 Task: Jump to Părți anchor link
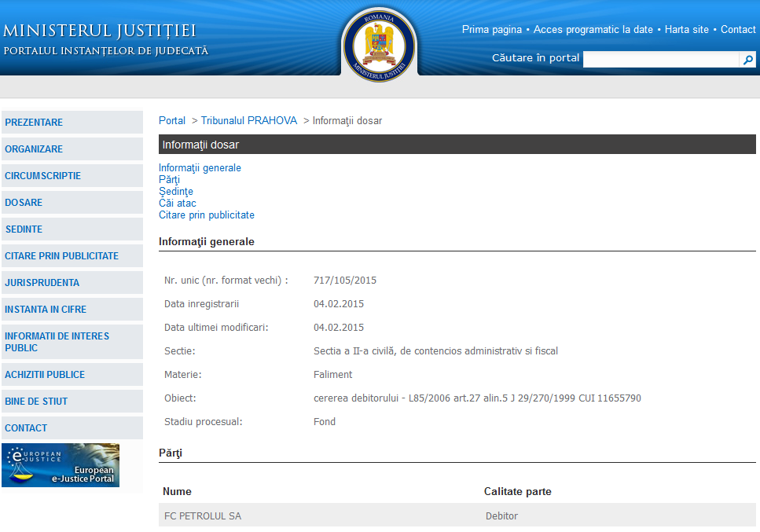pyautogui.click(x=169, y=180)
